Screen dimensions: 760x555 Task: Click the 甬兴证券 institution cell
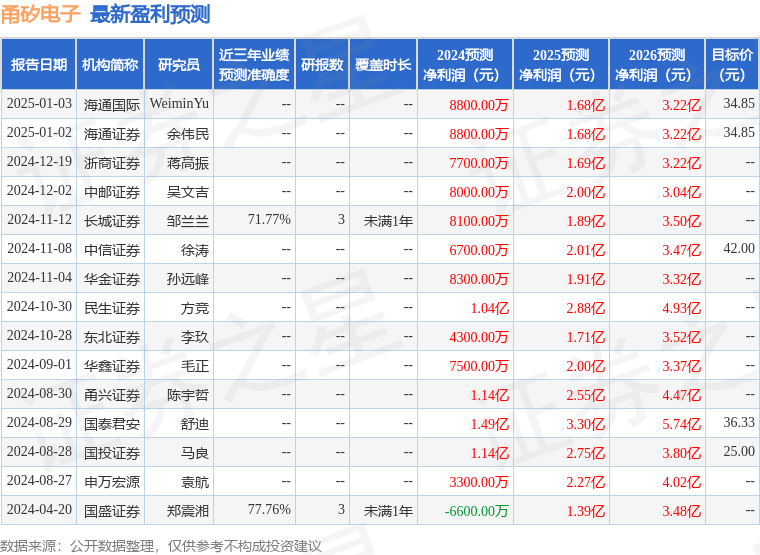click(112, 396)
